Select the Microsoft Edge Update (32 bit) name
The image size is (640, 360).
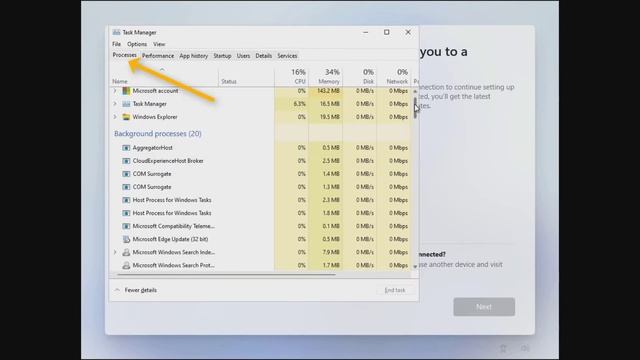170,239
